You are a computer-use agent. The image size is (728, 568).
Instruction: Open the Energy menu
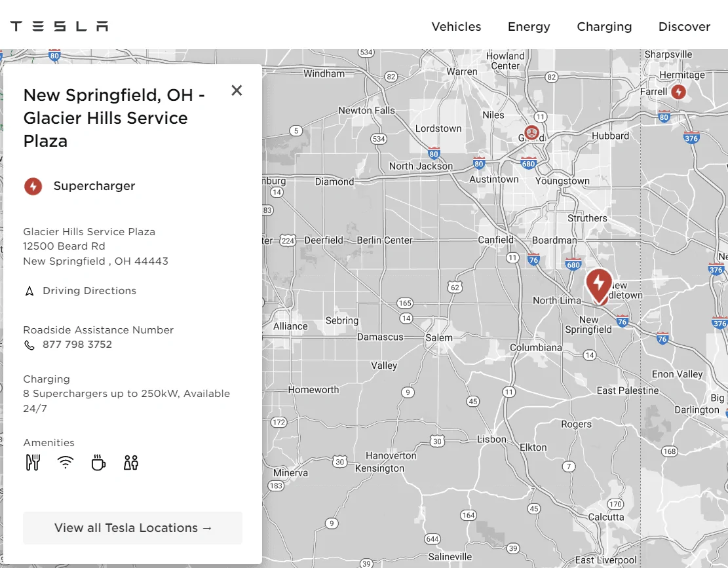pyautogui.click(x=529, y=27)
